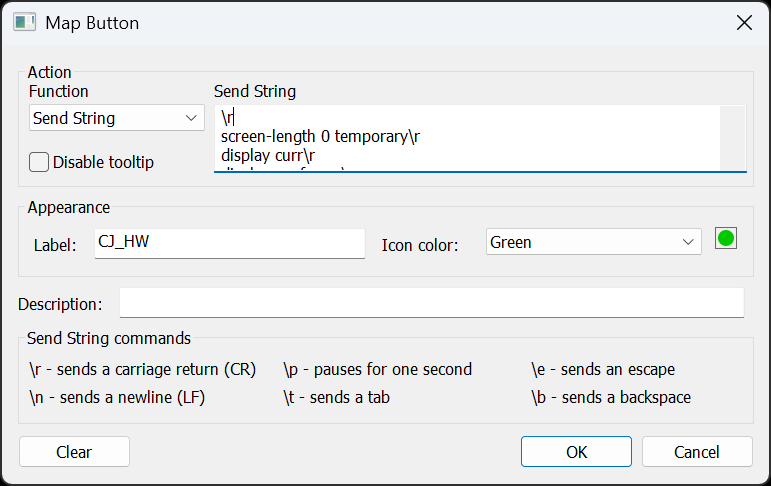Close the Map Button dialog
The height and width of the screenshot is (486, 771).
744,22
